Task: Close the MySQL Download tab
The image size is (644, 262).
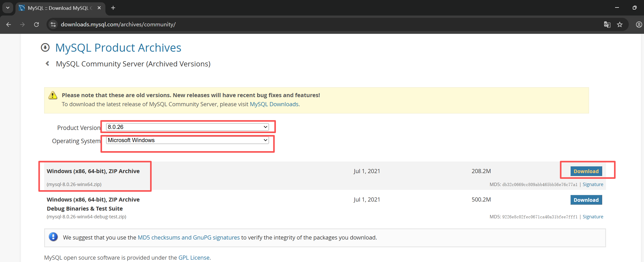Action: pos(99,8)
